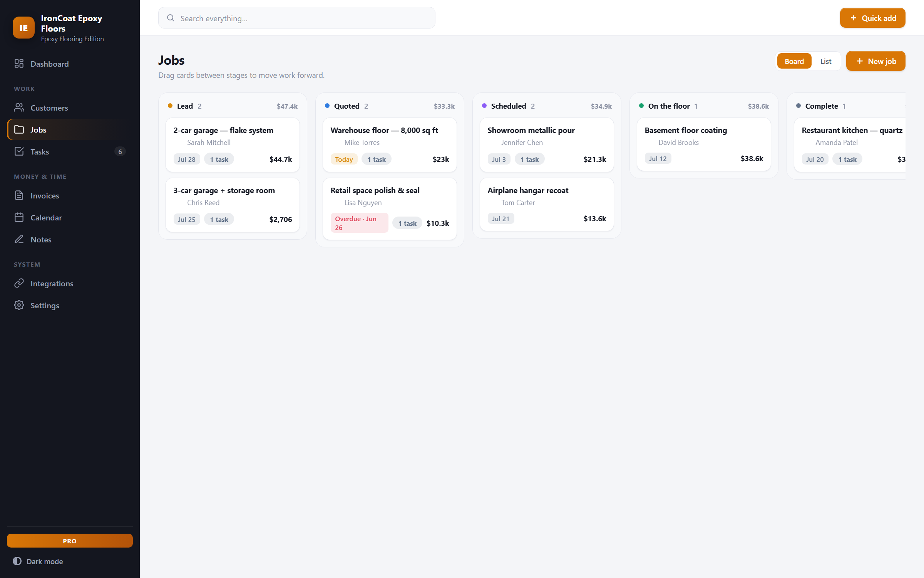
Task: Navigate to the Invoices page
Action: click(x=70, y=195)
